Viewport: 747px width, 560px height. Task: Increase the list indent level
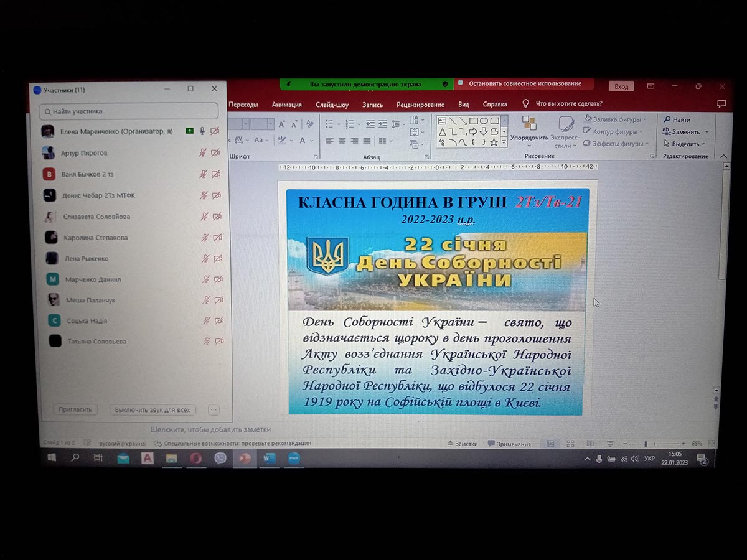(x=382, y=124)
